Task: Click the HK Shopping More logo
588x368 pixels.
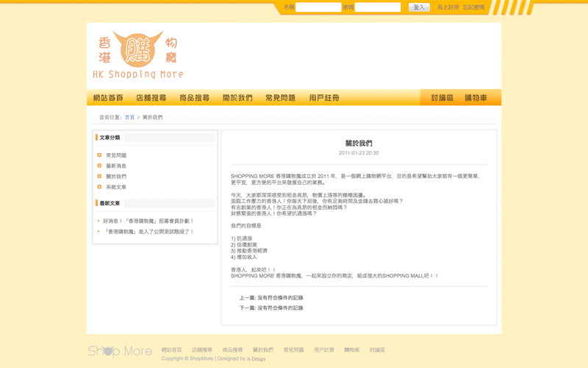Action: click(x=138, y=54)
